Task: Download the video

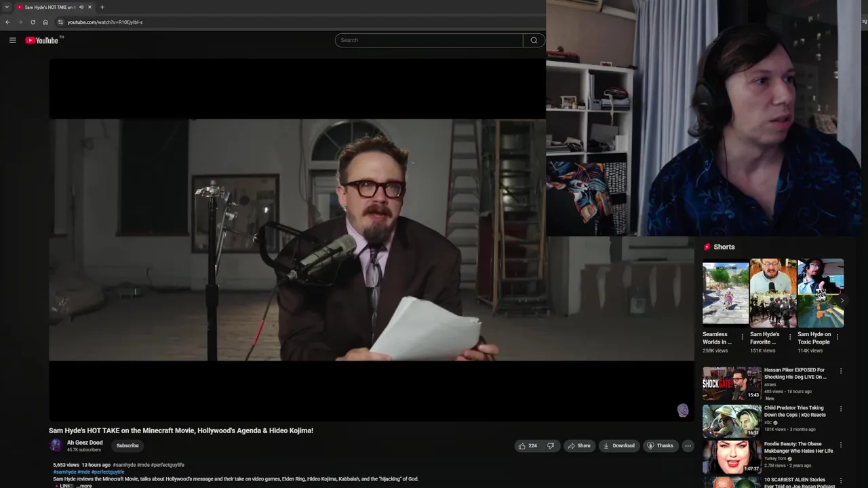Action: pyautogui.click(x=618, y=445)
